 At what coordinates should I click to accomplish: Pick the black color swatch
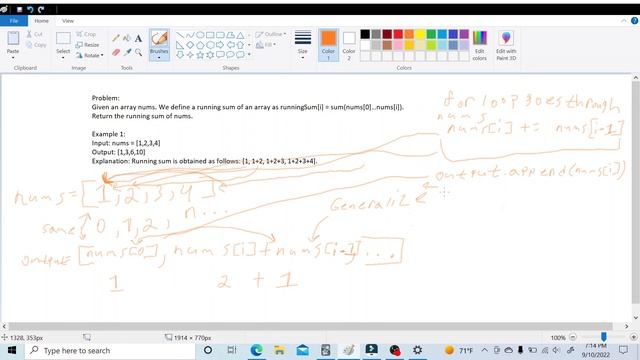365,34
